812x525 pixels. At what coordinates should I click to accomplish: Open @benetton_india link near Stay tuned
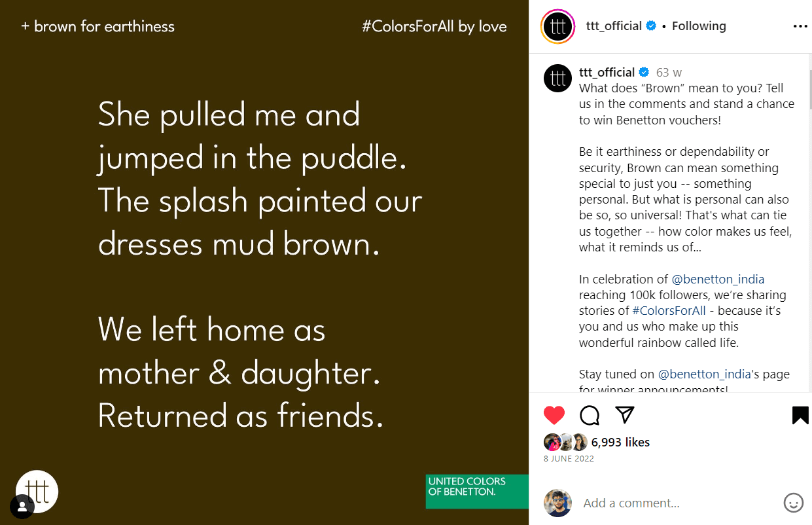(x=704, y=374)
